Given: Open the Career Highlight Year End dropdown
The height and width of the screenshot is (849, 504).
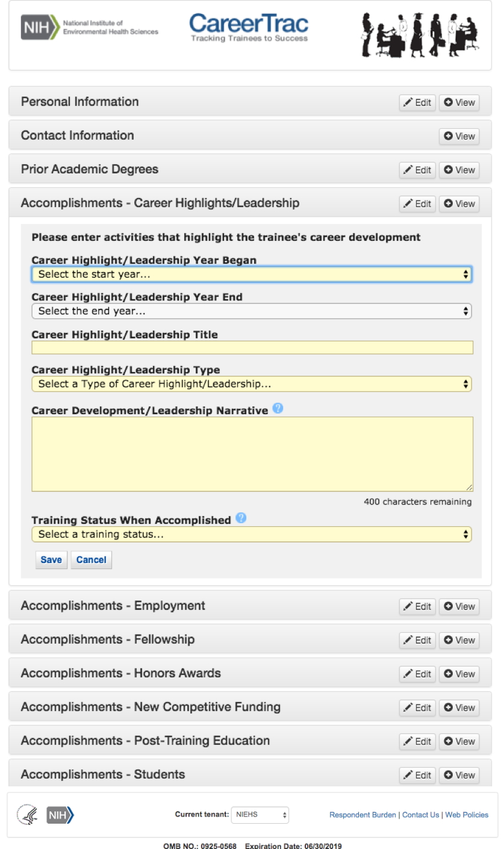Looking at the screenshot, I should 251,311.
